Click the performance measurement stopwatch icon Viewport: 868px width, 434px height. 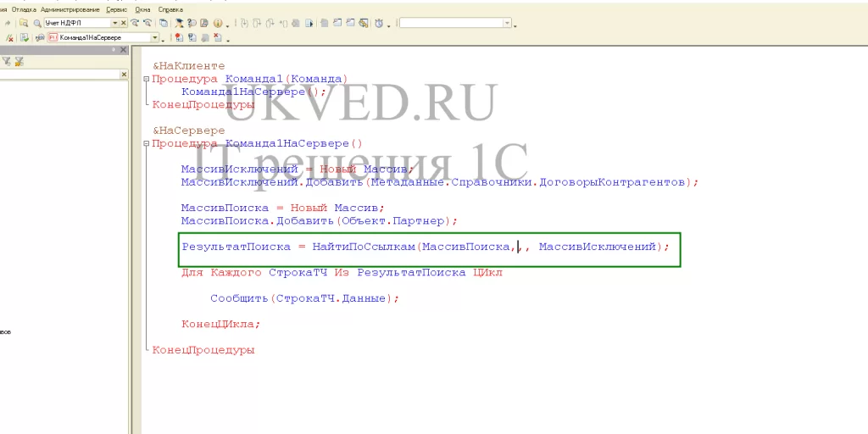[x=378, y=24]
